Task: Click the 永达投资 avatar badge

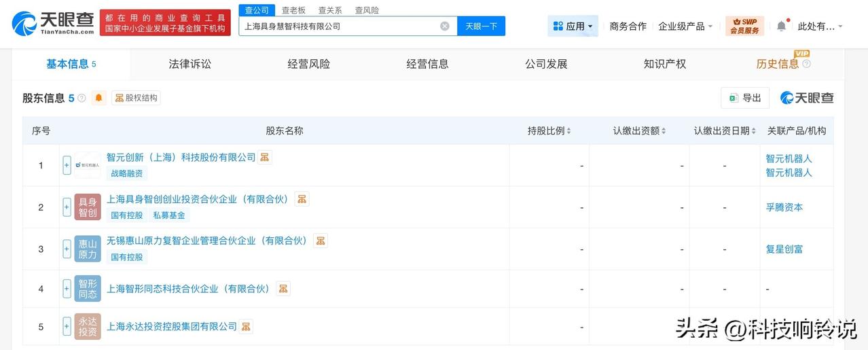Action: click(x=88, y=327)
